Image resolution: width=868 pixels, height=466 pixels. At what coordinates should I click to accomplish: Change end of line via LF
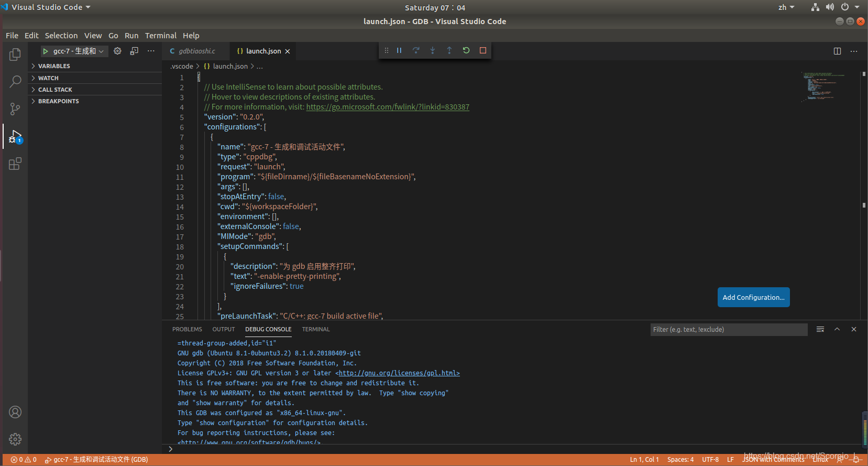730,460
